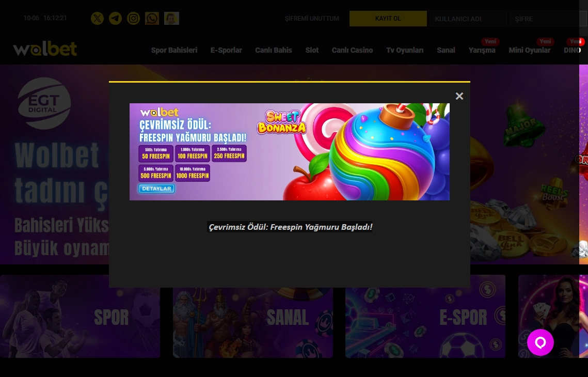
Task: Click the Wolbet logo in header
Action: [45, 49]
